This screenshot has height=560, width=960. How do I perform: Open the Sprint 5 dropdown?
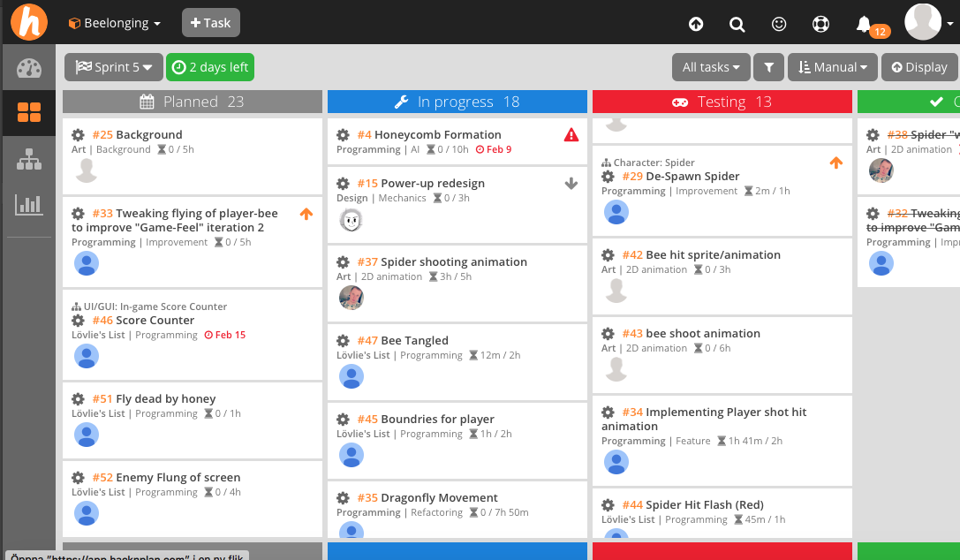[114, 67]
